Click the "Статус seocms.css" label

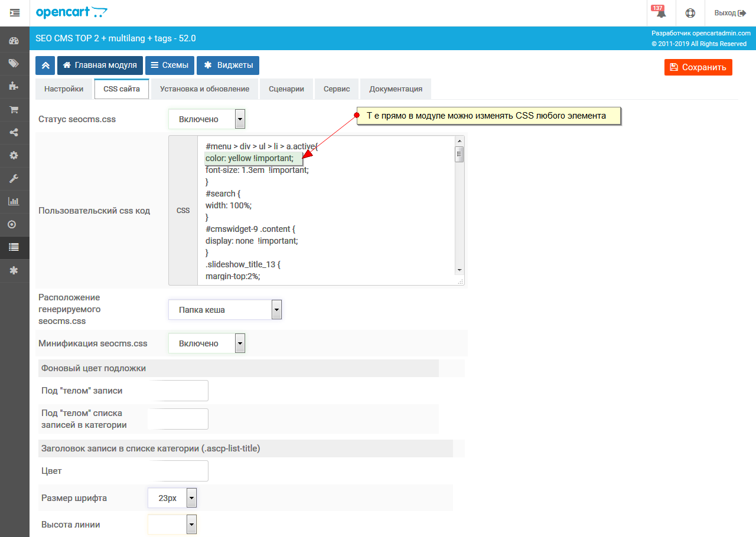click(x=77, y=119)
